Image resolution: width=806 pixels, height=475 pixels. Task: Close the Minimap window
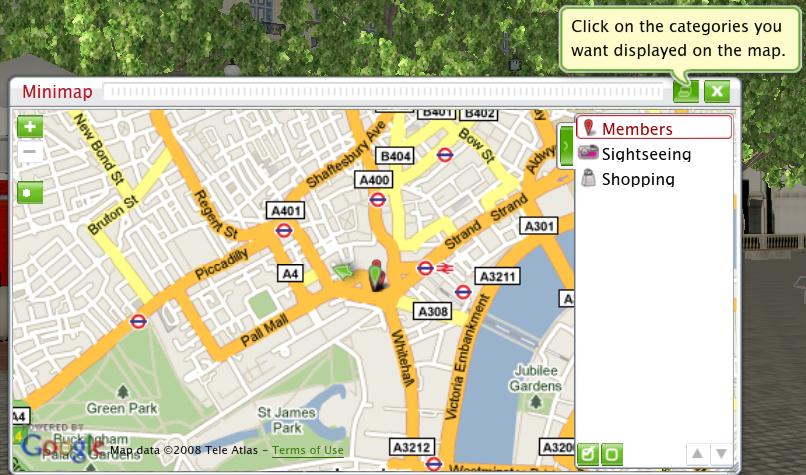tap(717, 92)
